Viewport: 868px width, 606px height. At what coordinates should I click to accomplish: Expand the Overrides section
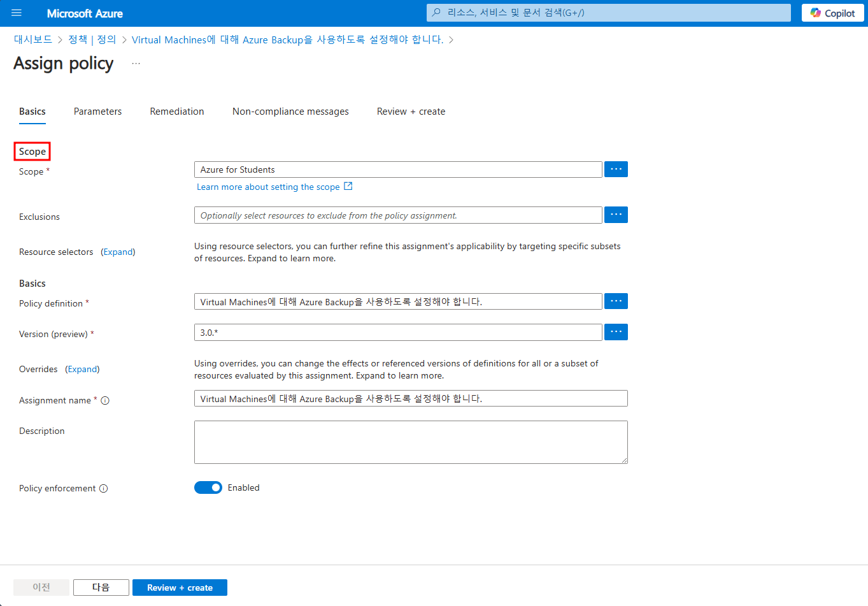click(x=82, y=369)
